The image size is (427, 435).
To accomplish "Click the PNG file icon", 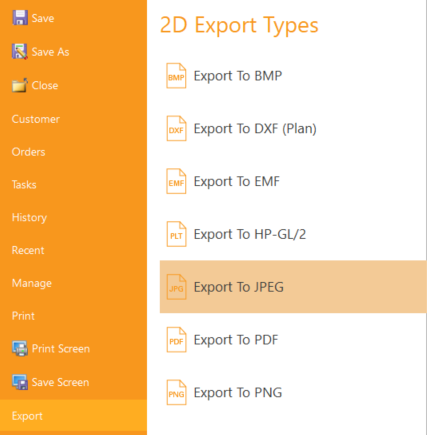I will point(176,392).
